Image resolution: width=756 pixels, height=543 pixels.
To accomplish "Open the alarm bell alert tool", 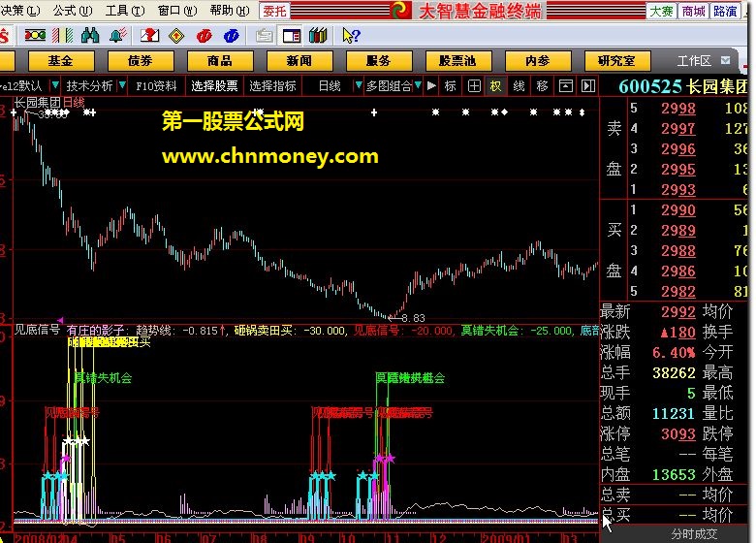I will pyautogui.click(x=117, y=35).
